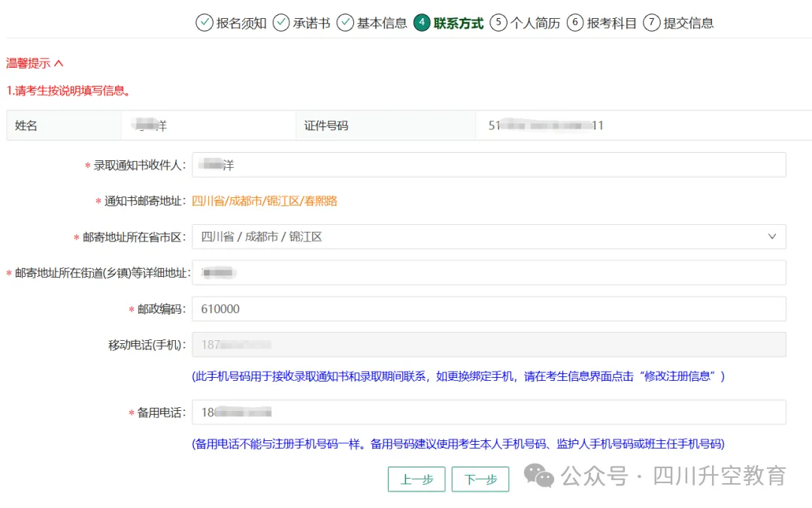812x508 pixels.
Task: Click the disabled 移动电话(手机) field
Action: pos(489,345)
